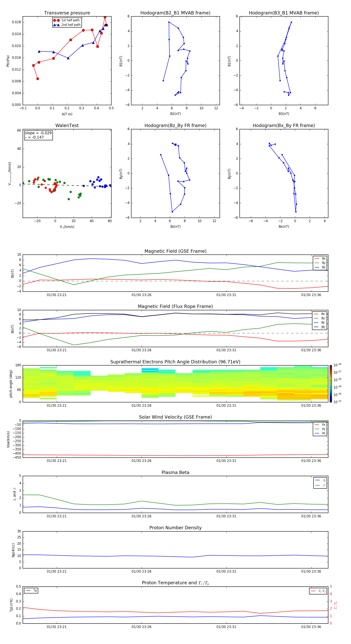
Task: Select the Bx' entry in Flux Rope legend
Action: 320,314
